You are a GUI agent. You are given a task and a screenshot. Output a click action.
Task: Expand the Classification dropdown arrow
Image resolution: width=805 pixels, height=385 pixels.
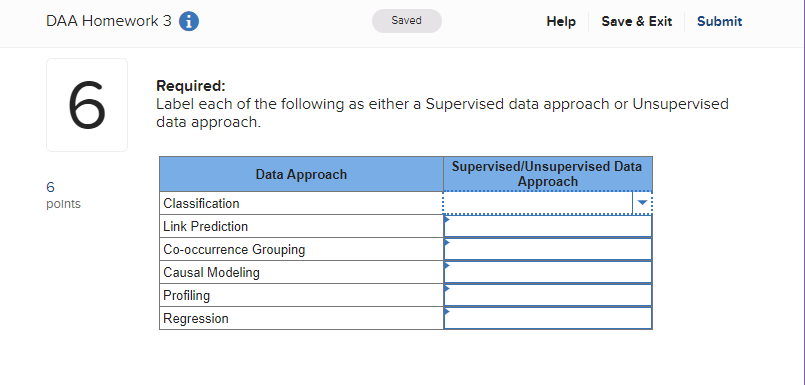pyautogui.click(x=642, y=203)
